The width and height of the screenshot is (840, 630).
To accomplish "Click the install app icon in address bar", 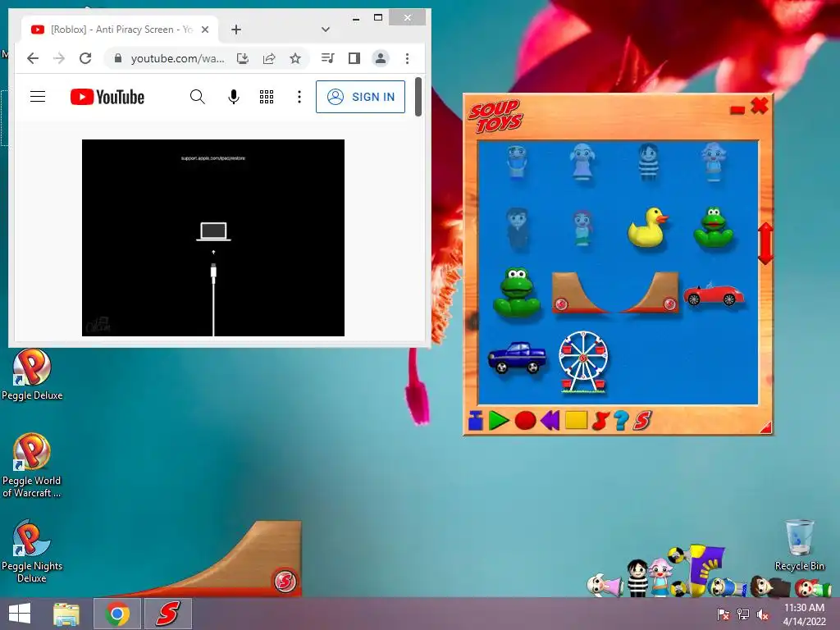I will point(243,58).
